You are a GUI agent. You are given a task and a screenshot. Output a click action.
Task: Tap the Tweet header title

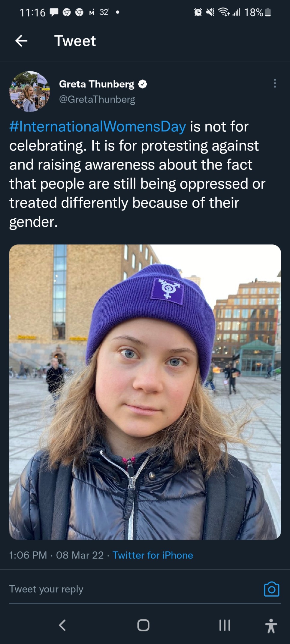click(75, 41)
